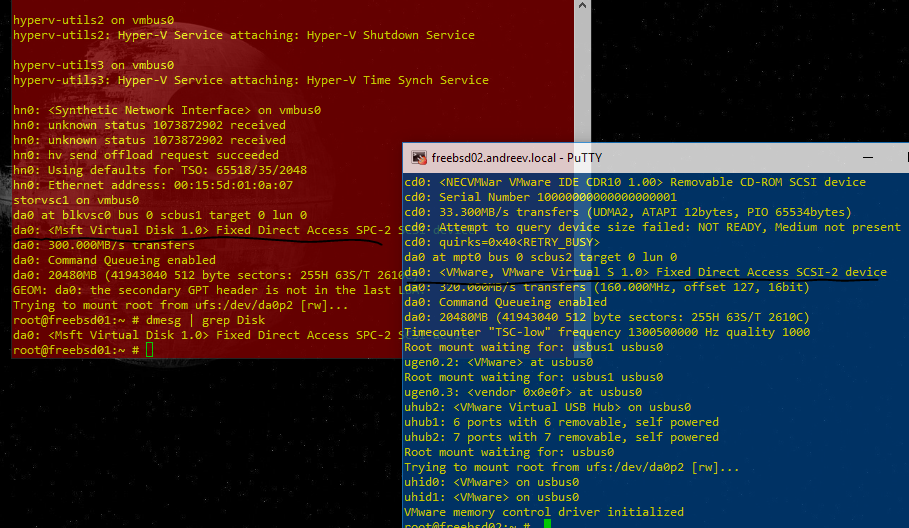Click the 'root@freebsd01:~ # dmesg | grep Disk' command line
The image size is (909, 528).
[x=139, y=320]
